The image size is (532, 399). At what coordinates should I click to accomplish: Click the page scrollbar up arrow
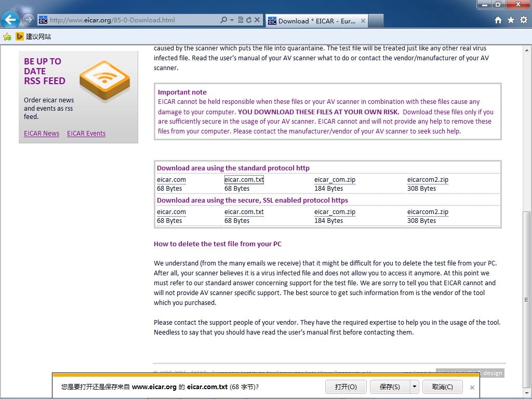click(527, 50)
